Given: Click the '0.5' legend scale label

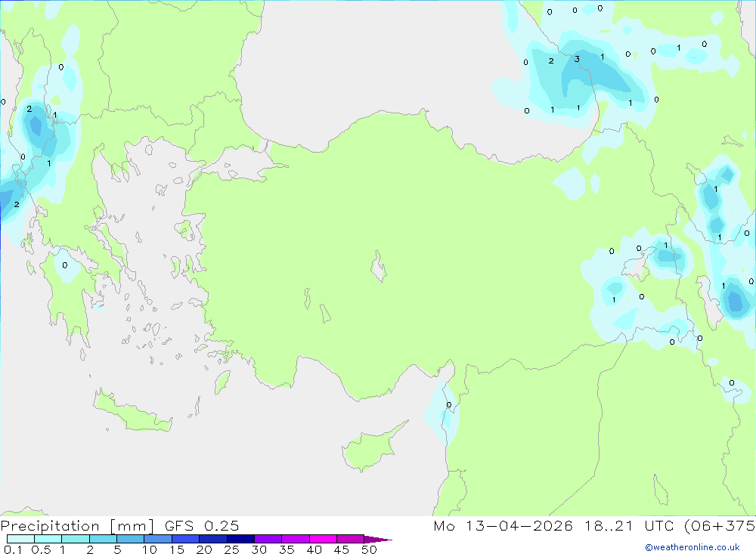Looking at the screenshot, I should tap(41, 549).
